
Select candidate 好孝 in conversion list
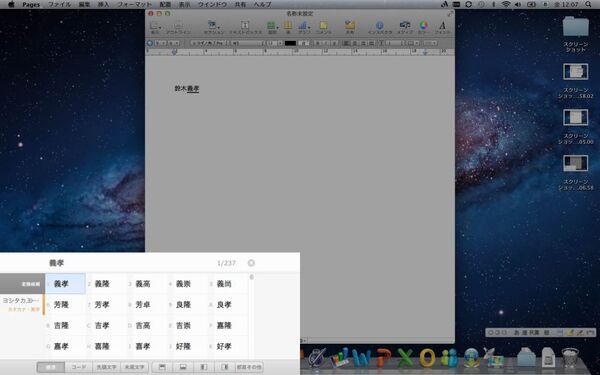click(224, 346)
